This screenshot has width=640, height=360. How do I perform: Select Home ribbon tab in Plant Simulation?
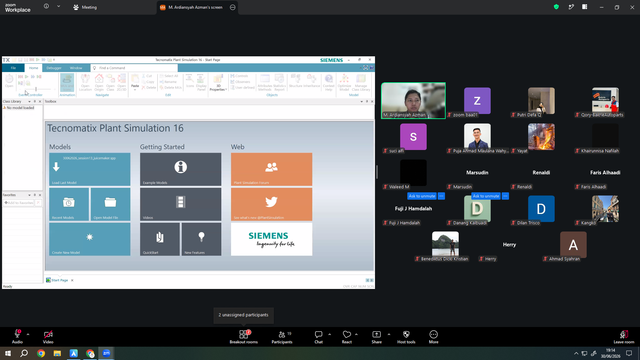coord(33,68)
